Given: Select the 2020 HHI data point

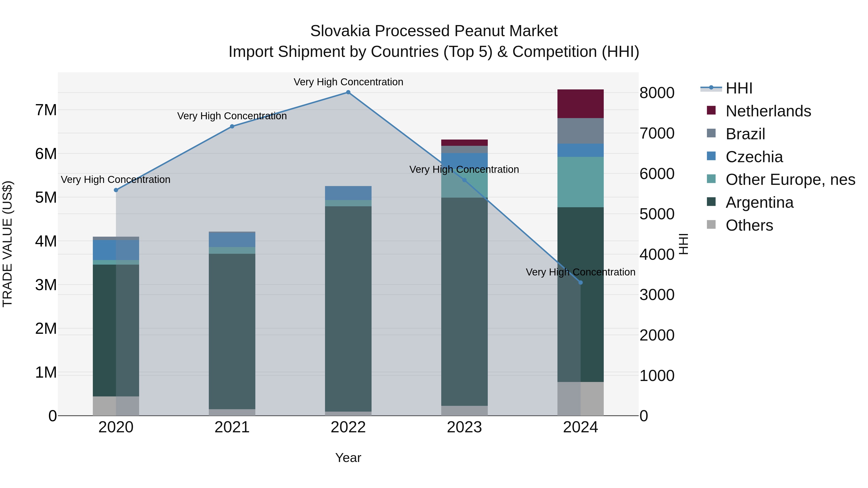Looking at the screenshot, I should pos(116,190).
